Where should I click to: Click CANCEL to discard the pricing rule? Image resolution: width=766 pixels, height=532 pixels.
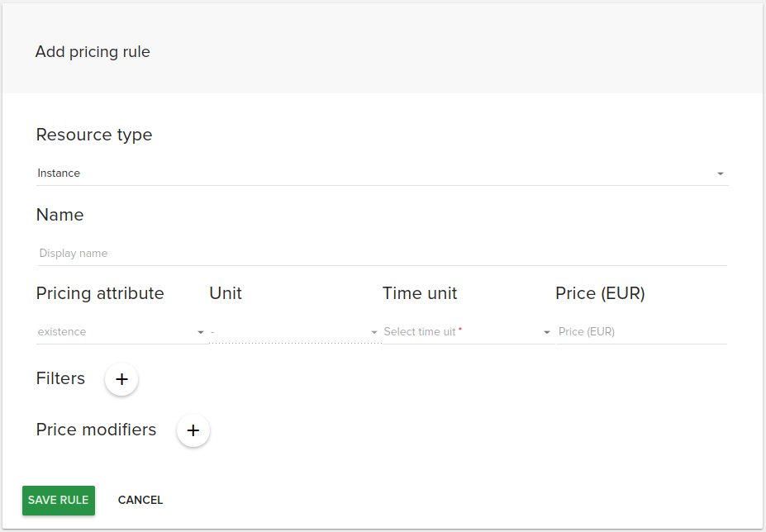tap(140, 500)
